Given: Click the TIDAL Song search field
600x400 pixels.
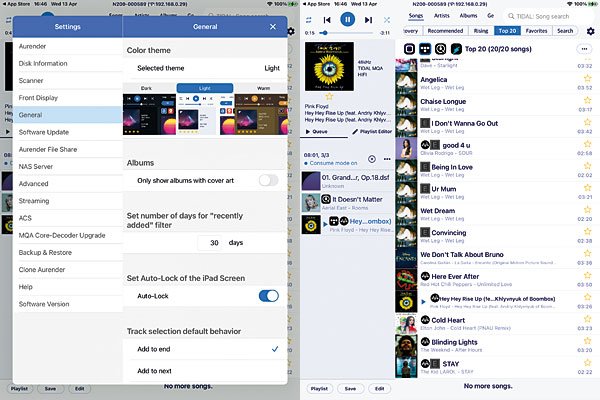Looking at the screenshot, I should point(548,16).
